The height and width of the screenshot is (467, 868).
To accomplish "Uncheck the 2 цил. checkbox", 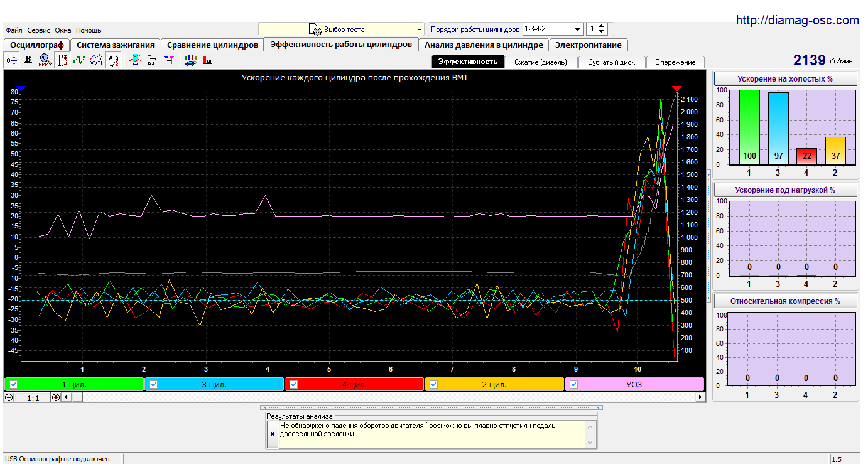I will (x=433, y=385).
